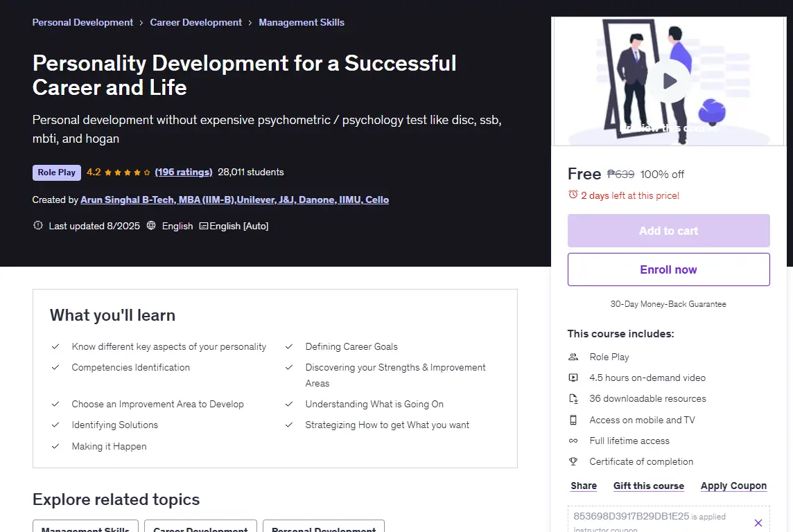
Task: Click the infinity lifetime access icon
Action: 573,441
